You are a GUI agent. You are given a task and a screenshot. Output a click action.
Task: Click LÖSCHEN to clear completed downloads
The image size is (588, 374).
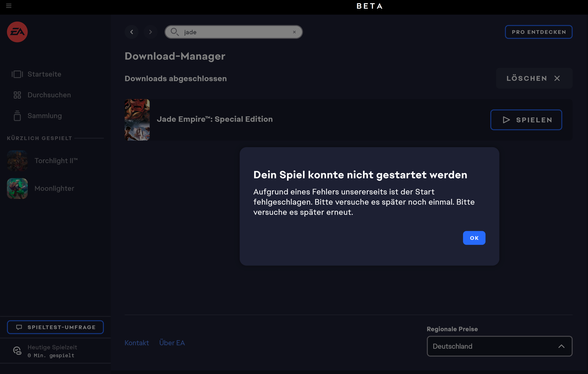(x=534, y=78)
